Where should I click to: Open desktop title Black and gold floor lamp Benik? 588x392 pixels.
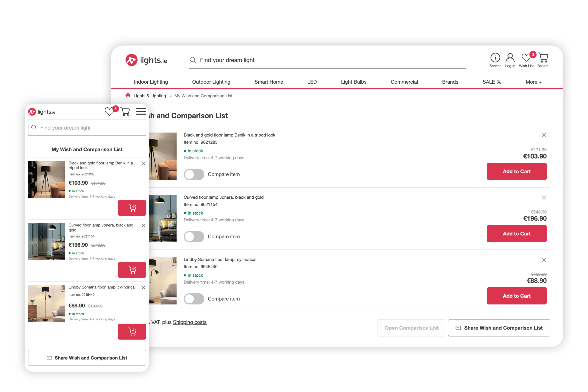[229, 135]
